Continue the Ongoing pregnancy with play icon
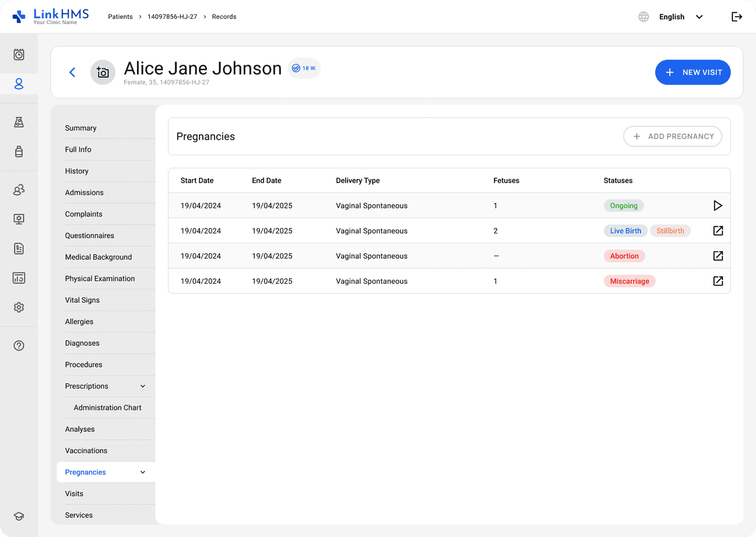The width and height of the screenshot is (756, 537). [717, 206]
